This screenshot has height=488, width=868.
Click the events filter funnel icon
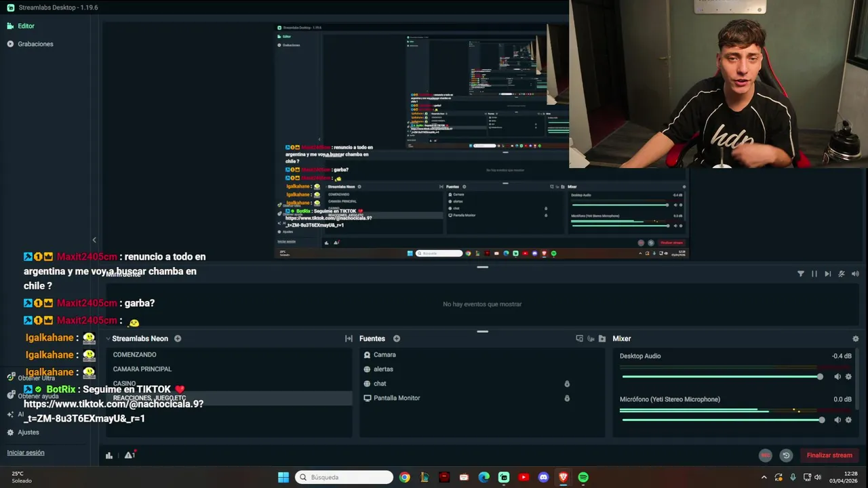tap(801, 274)
